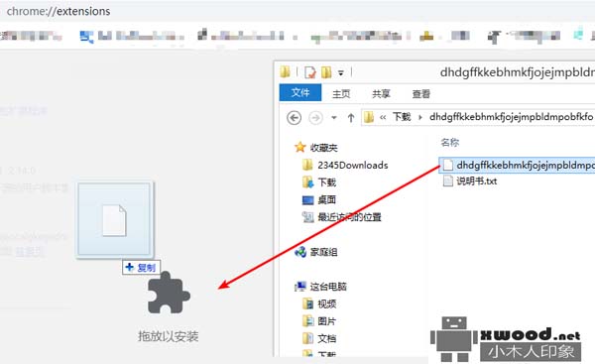Open the Customize Quick Access Toolbar dropdown
Image resolution: width=595 pixels, height=364 pixels.
[x=341, y=72]
